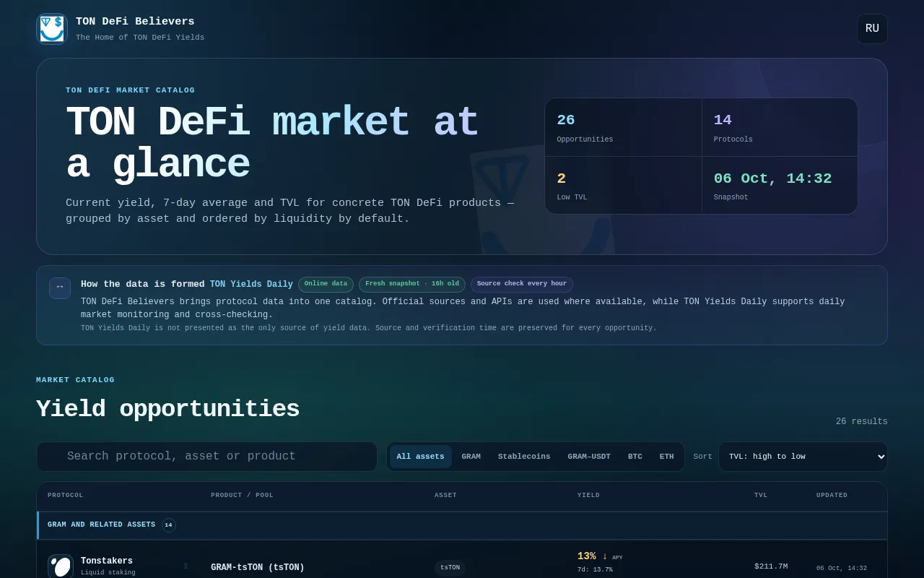Open the TON Yields Daily link
The width and height of the screenshot is (924, 578).
coord(251,285)
